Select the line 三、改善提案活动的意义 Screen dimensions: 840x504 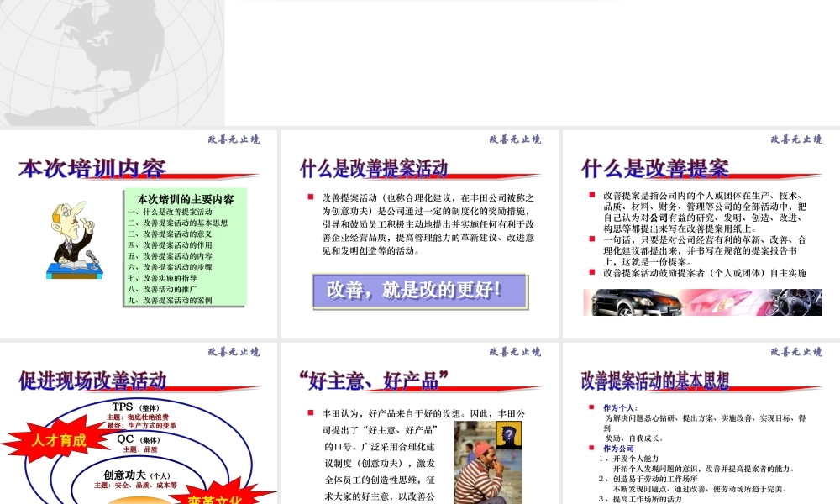(x=170, y=234)
